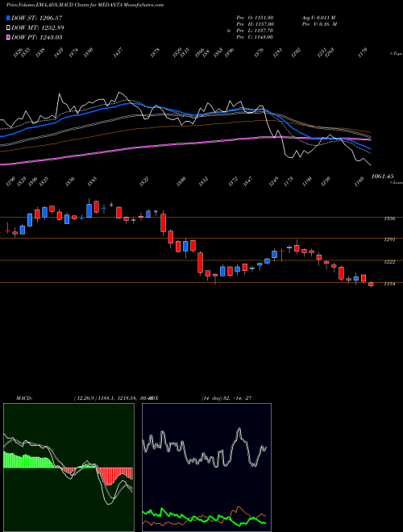Click the magenta DOW PT legend swatch
The width and height of the screenshot is (403, 532).
coord(9,37)
